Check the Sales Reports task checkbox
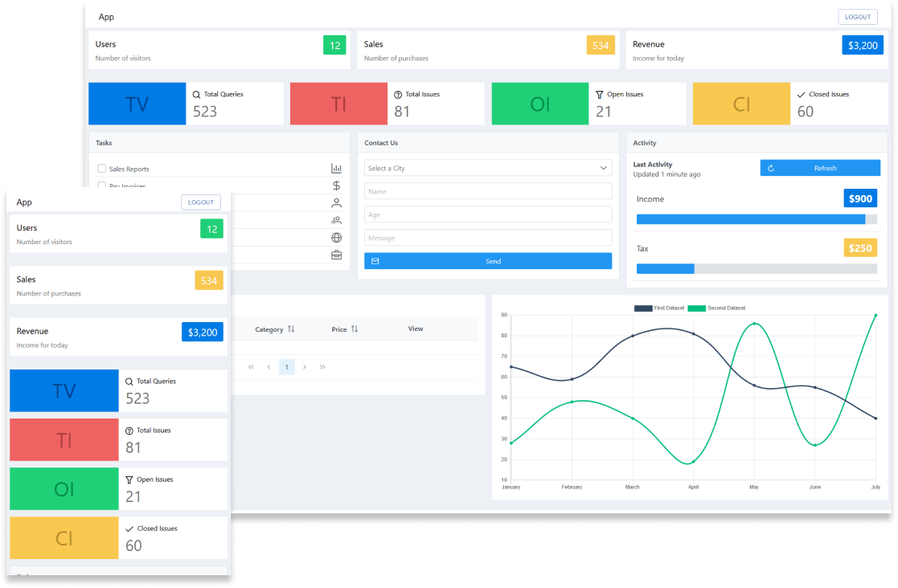Screen dimensions: 898x588 101,168
